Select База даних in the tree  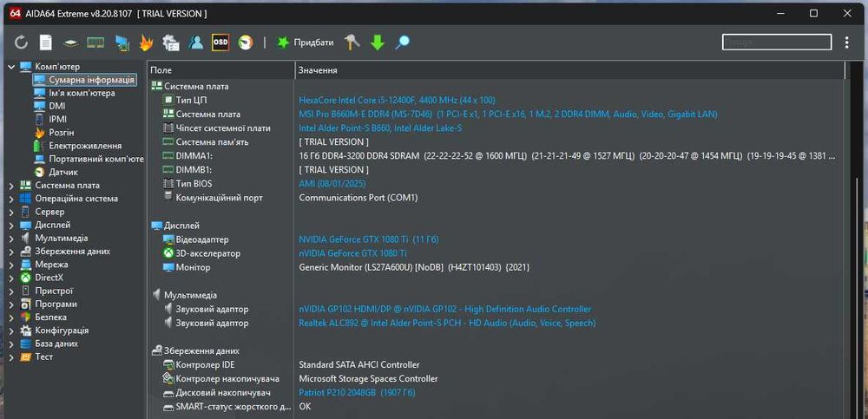pyautogui.click(x=56, y=344)
